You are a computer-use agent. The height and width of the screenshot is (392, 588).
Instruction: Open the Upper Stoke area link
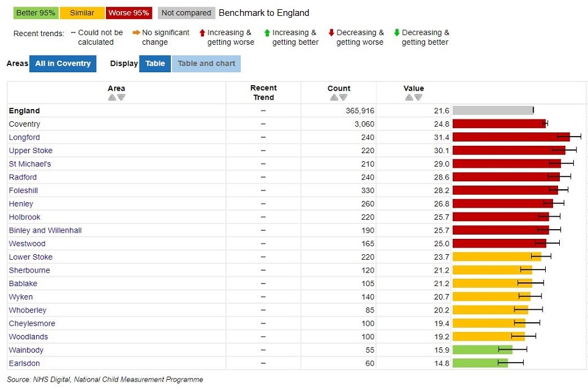pos(31,151)
